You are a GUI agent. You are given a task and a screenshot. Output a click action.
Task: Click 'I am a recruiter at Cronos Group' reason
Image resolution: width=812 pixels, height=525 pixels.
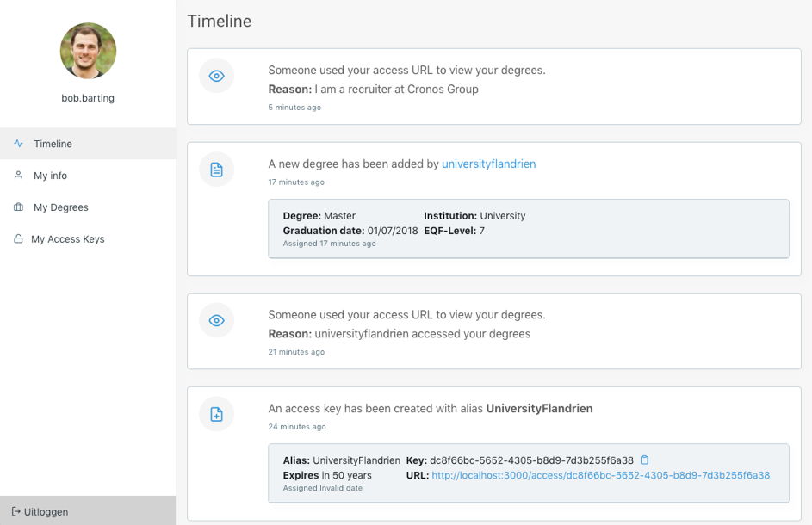(396, 89)
